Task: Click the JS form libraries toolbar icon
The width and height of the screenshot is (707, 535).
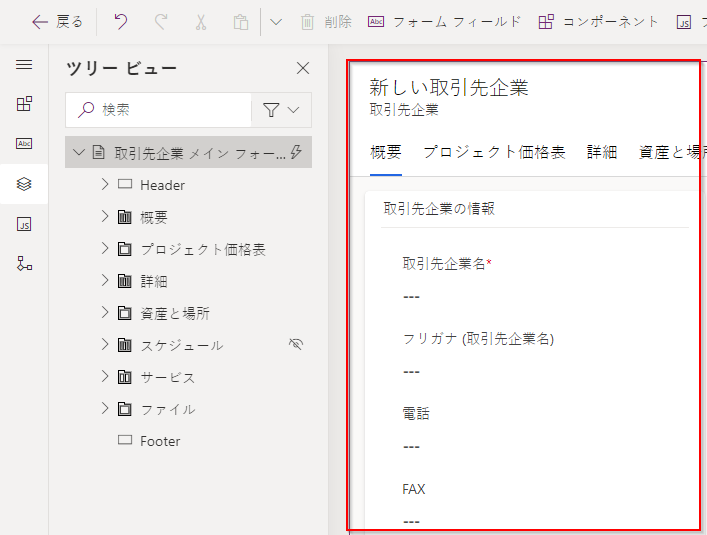Action: tap(684, 22)
